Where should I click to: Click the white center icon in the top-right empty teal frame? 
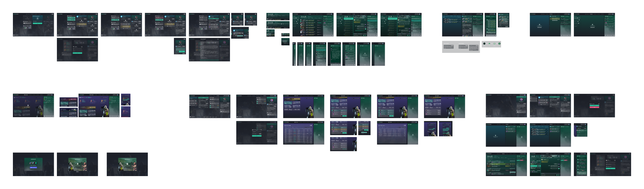[x=592, y=25]
